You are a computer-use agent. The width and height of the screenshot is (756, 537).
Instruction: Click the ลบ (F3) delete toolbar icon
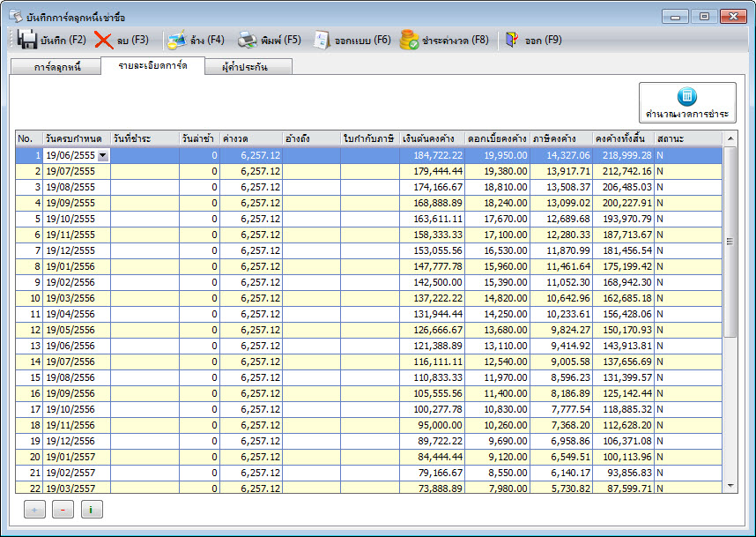pyautogui.click(x=103, y=40)
